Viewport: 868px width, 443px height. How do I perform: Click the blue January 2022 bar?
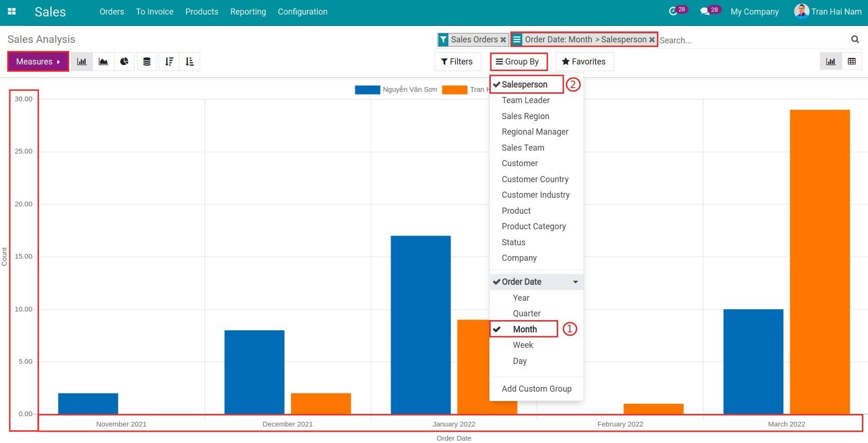421,325
